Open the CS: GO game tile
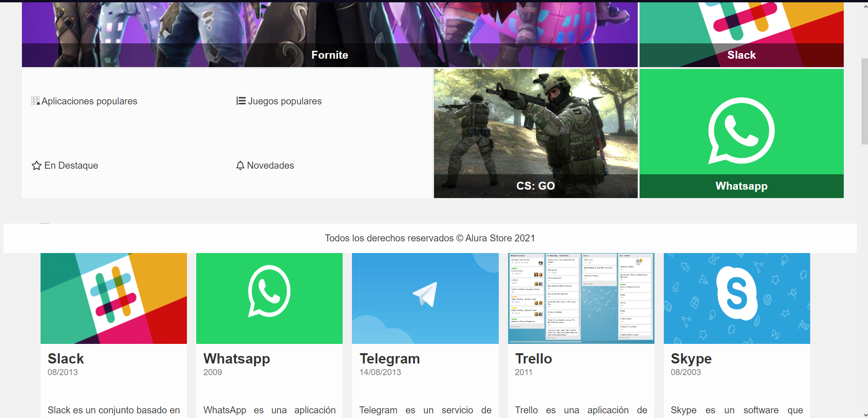This screenshot has width=868, height=418. [x=536, y=133]
